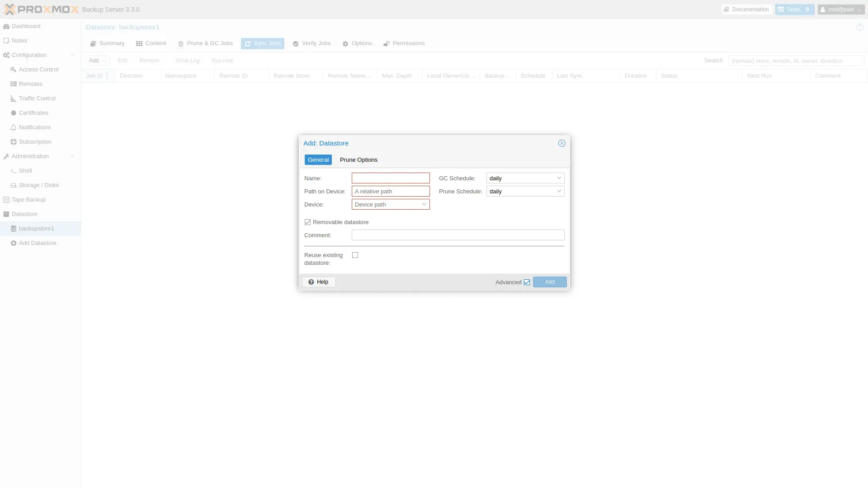Toggle the Advanced checkbox
The width and height of the screenshot is (868, 488).
point(527,282)
